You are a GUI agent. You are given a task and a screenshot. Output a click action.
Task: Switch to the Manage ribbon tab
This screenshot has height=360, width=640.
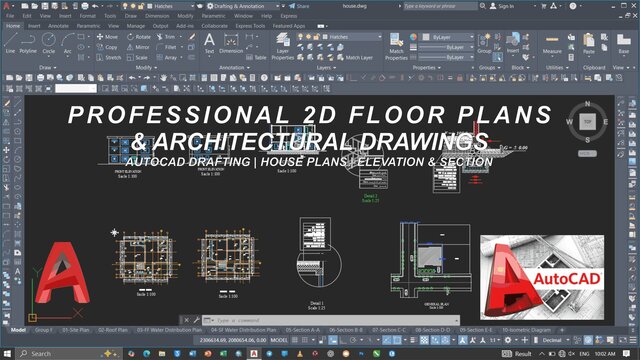click(x=136, y=26)
